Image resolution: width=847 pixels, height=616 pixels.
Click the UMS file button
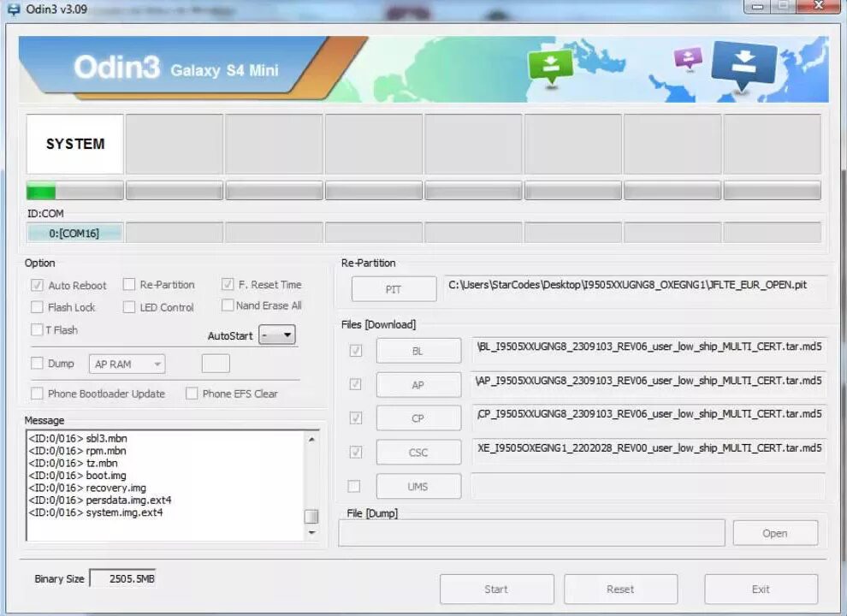click(x=418, y=486)
